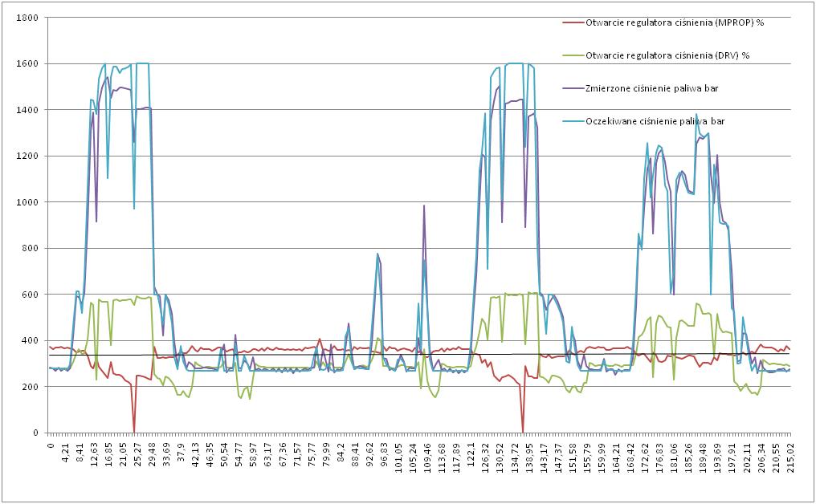
Task: Click the 75,77 tick label on the time axis
Action: (312, 453)
